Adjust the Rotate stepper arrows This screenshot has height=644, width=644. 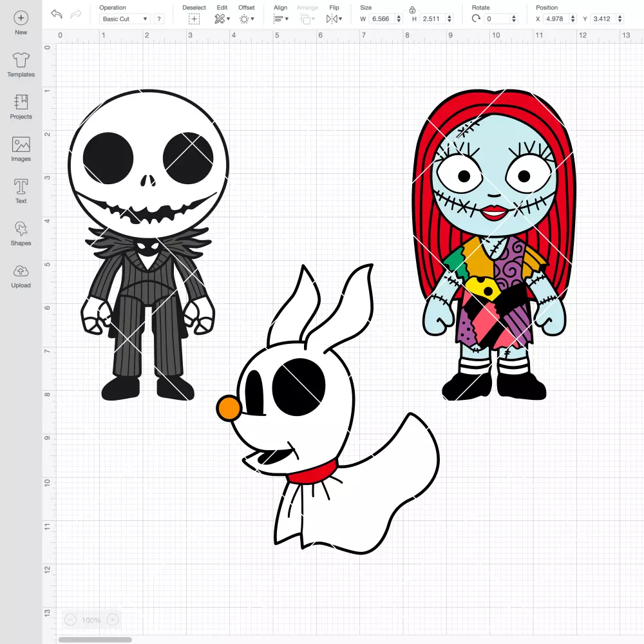(514, 19)
